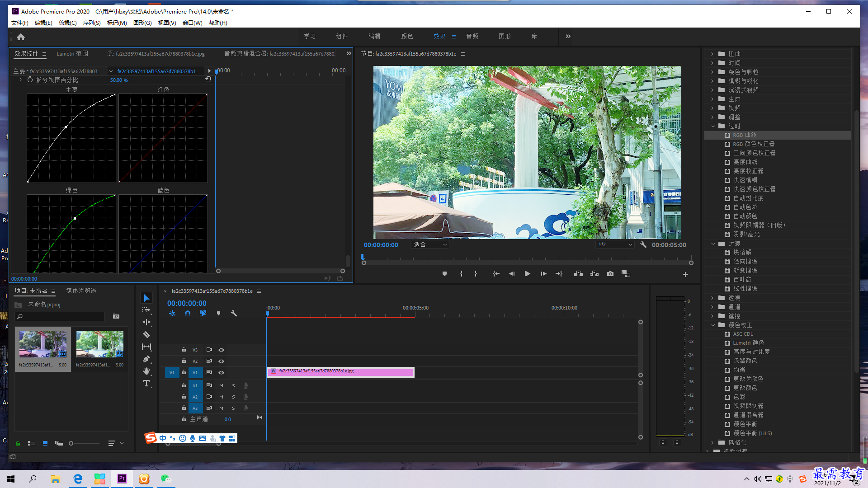
Task: Toggle linked selection in timeline
Action: [x=203, y=313]
